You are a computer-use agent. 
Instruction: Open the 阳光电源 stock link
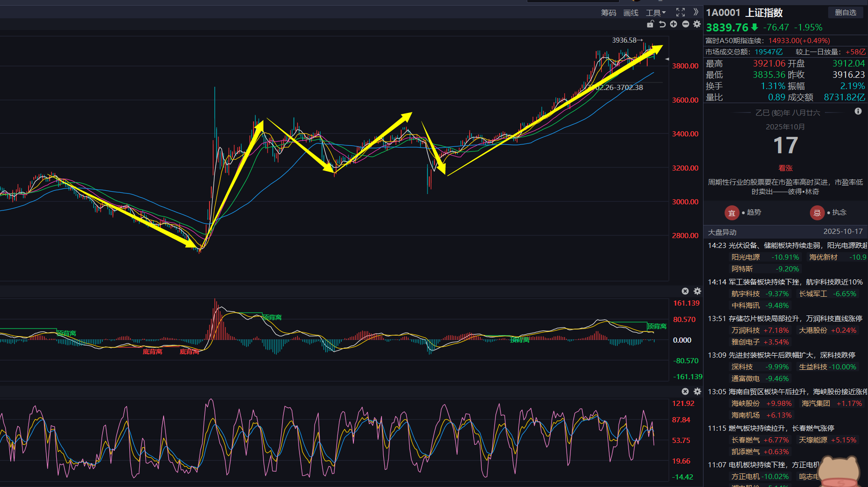coord(745,257)
